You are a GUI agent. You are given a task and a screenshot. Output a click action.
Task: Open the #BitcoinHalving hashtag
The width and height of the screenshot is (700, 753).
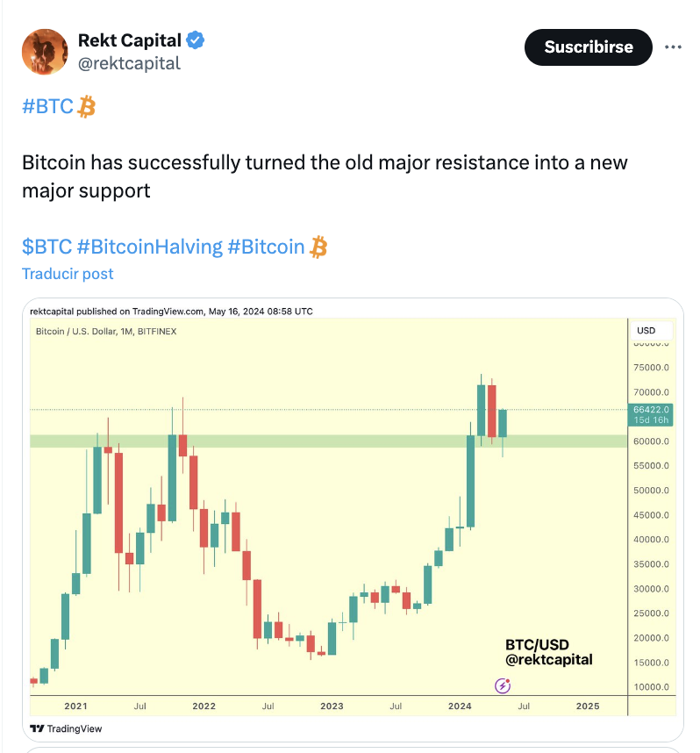click(x=150, y=247)
